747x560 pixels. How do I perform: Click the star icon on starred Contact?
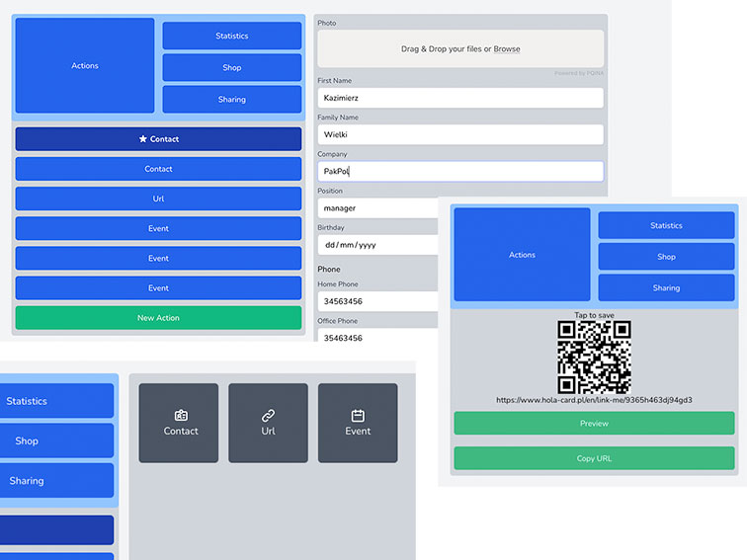click(142, 139)
